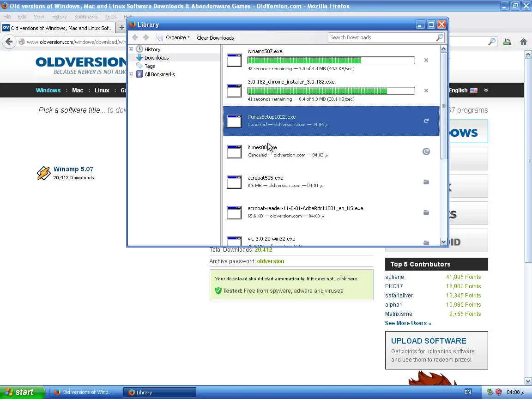Open the Windows Start menu
The image size is (532, 399).
tap(22, 392)
